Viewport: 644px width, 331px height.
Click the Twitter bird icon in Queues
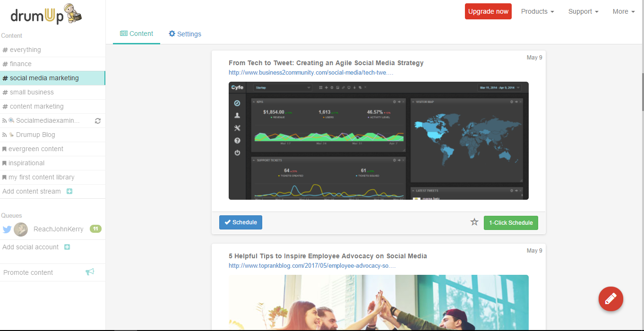click(x=7, y=229)
